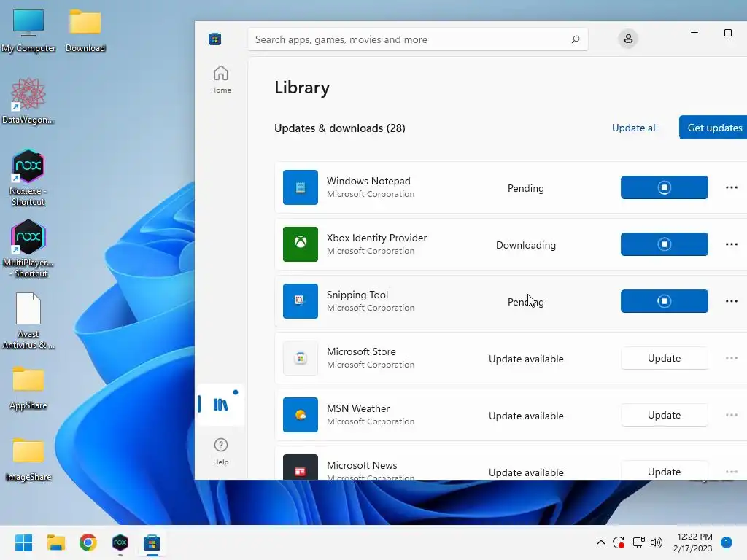Open the AppShare folder on desktop

coord(28,388)
